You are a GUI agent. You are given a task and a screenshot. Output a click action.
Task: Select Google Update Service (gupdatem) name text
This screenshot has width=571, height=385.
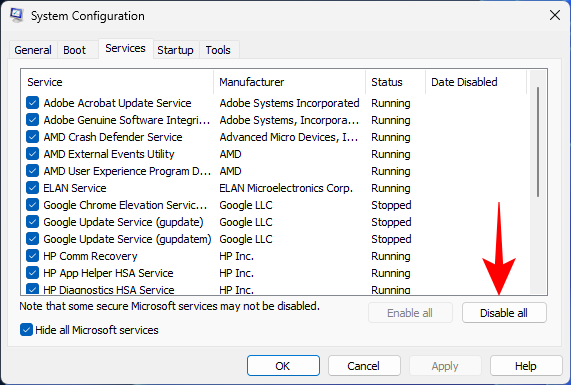click(x=127, y=239)
